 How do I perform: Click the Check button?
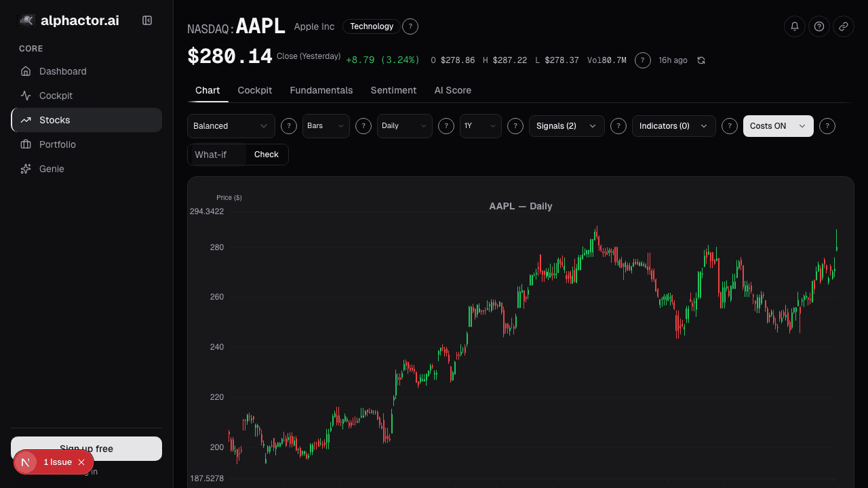pyautogui.click(x=267, y=155)
